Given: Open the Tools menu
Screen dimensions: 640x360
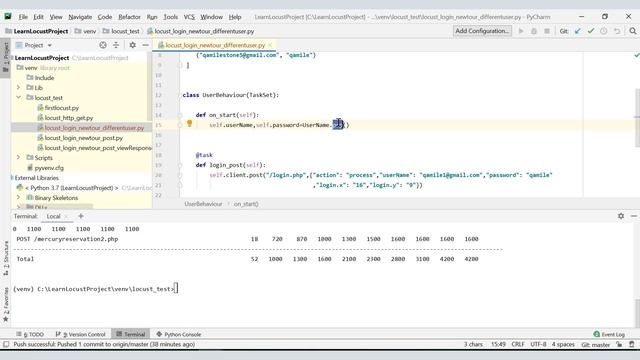Looking at the screenshot, I should coord(171,17).
